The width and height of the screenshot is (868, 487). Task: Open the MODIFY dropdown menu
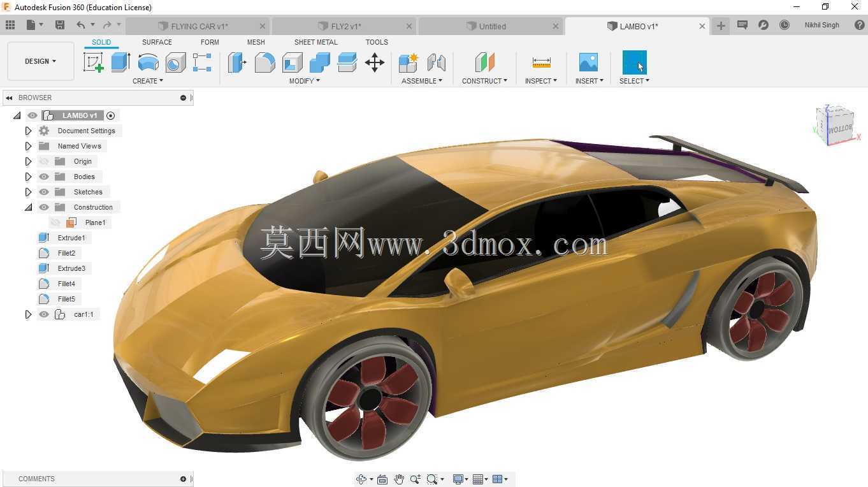coord(305,81)
